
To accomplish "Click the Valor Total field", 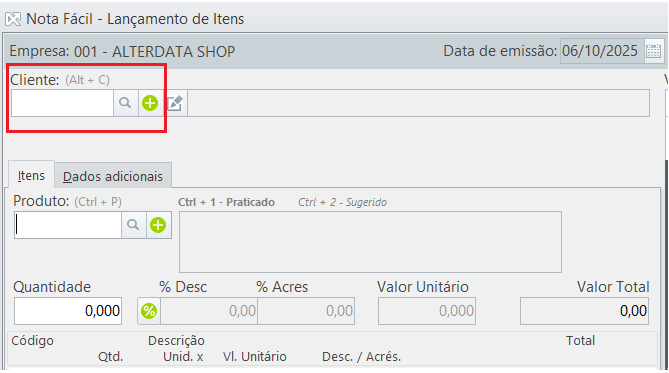I will (584, 311).
